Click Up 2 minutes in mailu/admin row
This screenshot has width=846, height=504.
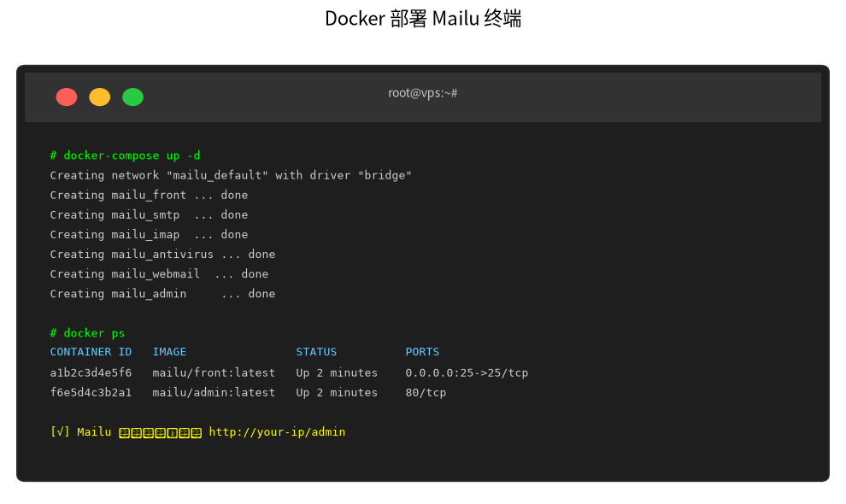pos(337,392)
